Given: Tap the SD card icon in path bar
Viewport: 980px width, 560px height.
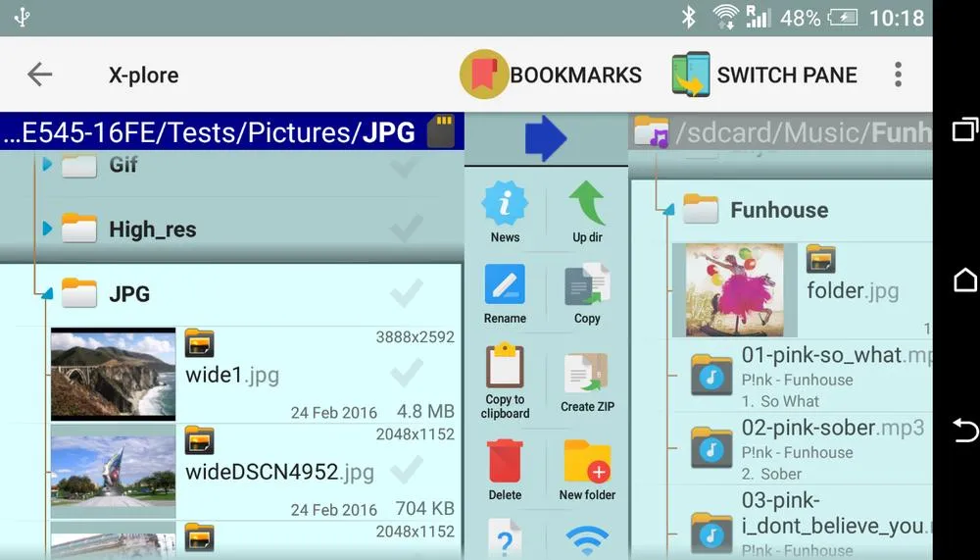Looking at the screenshot, I should pyautogui.click(x=443, y=130).
